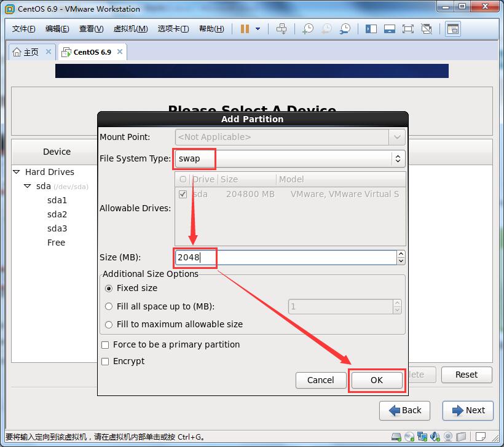
Task: Click the grey device icon beside the webcam
Action: [x=461, y=437]
